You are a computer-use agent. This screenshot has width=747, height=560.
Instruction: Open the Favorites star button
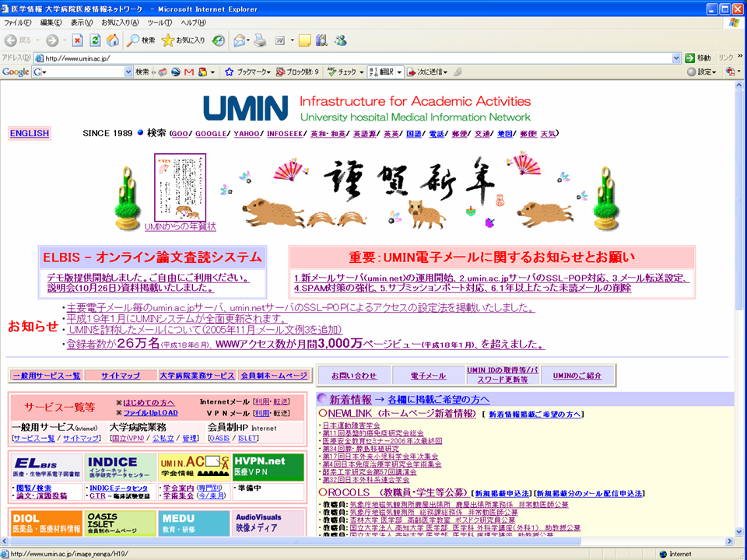pyautogui.click(x=184, y=40)
